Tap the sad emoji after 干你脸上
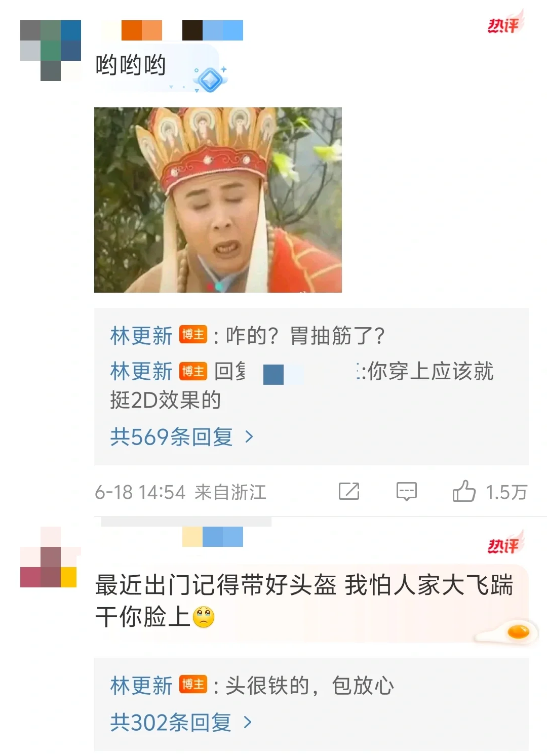Viewport: 547px width, 756px height. (x=204, y=617)
